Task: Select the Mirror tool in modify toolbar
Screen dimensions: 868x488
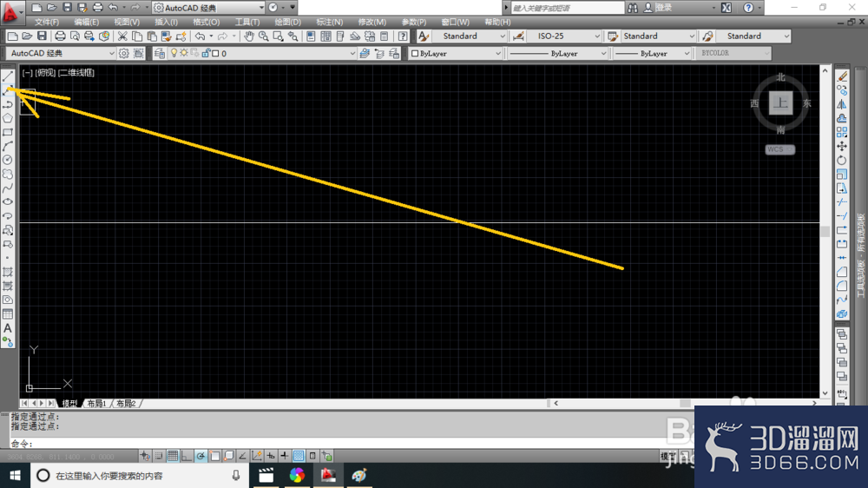Action: pos(842,104)
